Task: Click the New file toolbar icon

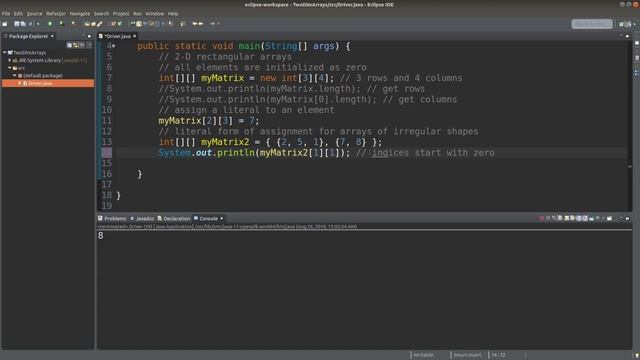Action: click(4, 24)
